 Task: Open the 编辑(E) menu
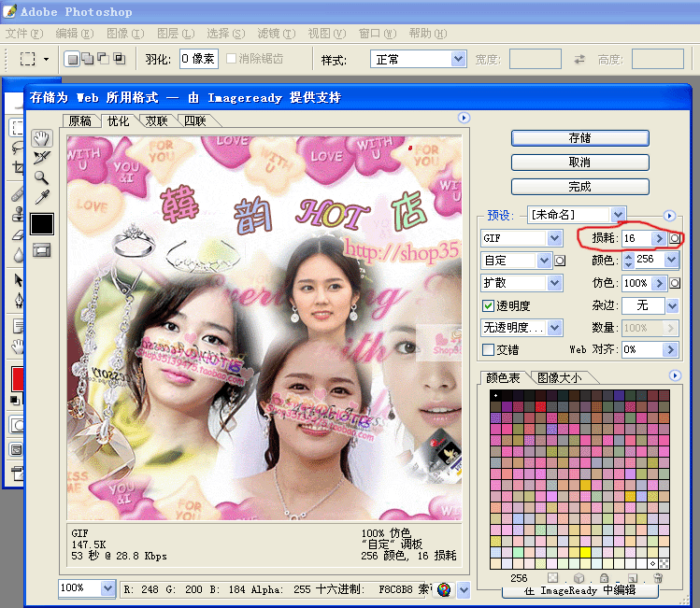click(75, 34)
